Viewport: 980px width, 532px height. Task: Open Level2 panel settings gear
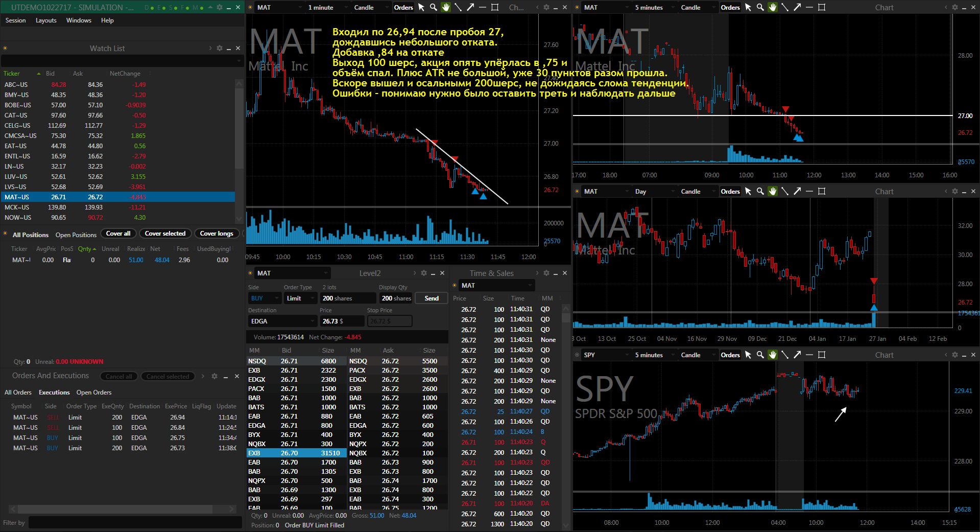423,273
